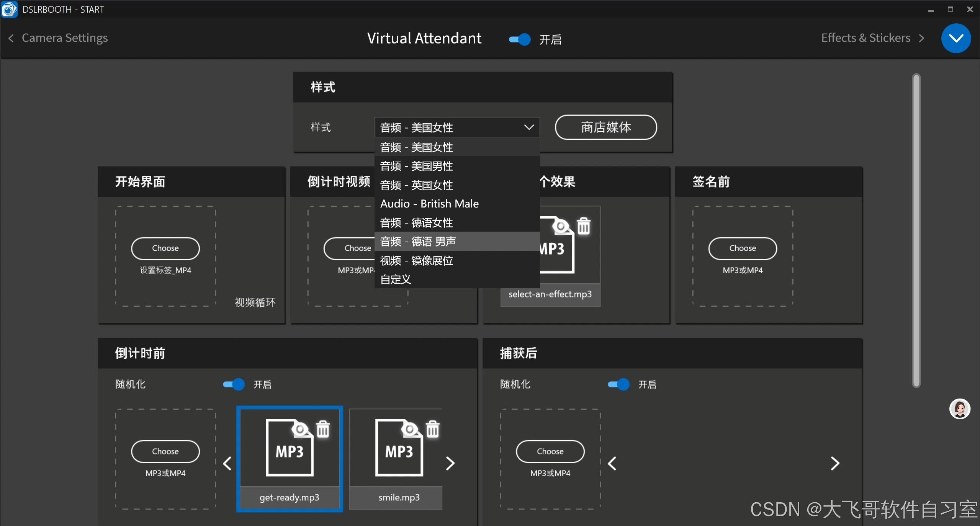Click the assistant avatar icon at right

pyautogui.click(x=959, y=409)
